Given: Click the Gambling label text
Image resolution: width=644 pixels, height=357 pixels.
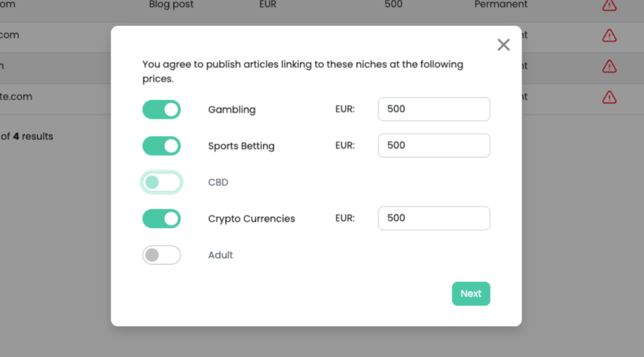Looking at the screenshot, I should (x=231, y=110).
